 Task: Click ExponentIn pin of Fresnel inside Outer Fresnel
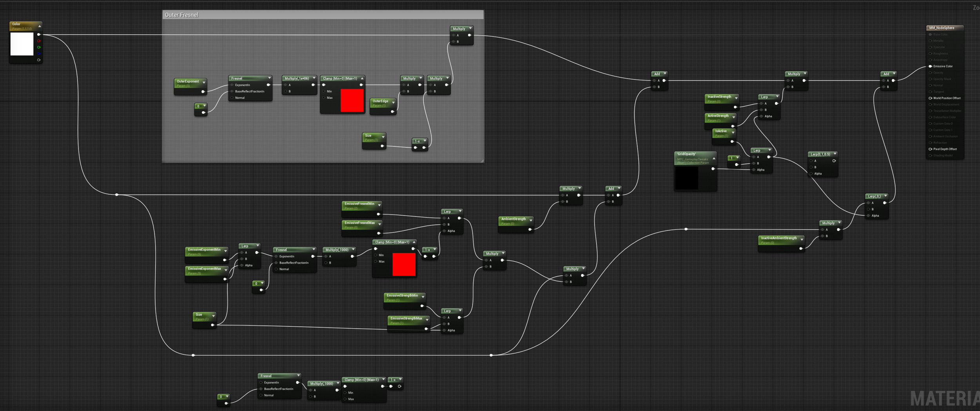pyautogui.click(x=232, y=85)
